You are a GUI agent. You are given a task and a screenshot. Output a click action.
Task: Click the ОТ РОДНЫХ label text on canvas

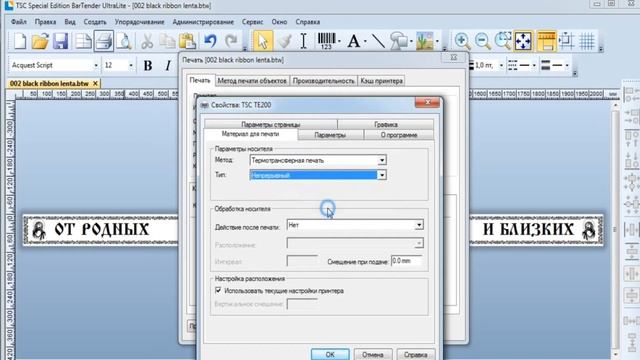(102, 229)
